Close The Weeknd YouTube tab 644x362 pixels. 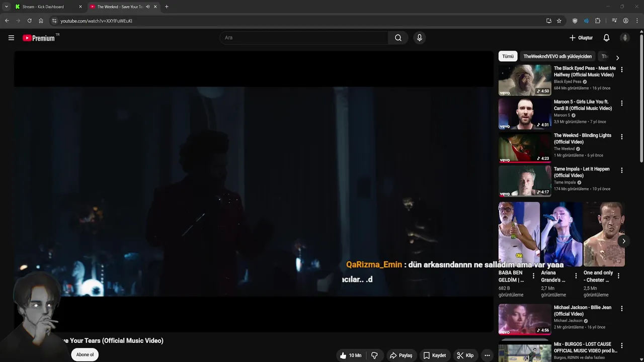pyautogui.click(x=155, y=7)
